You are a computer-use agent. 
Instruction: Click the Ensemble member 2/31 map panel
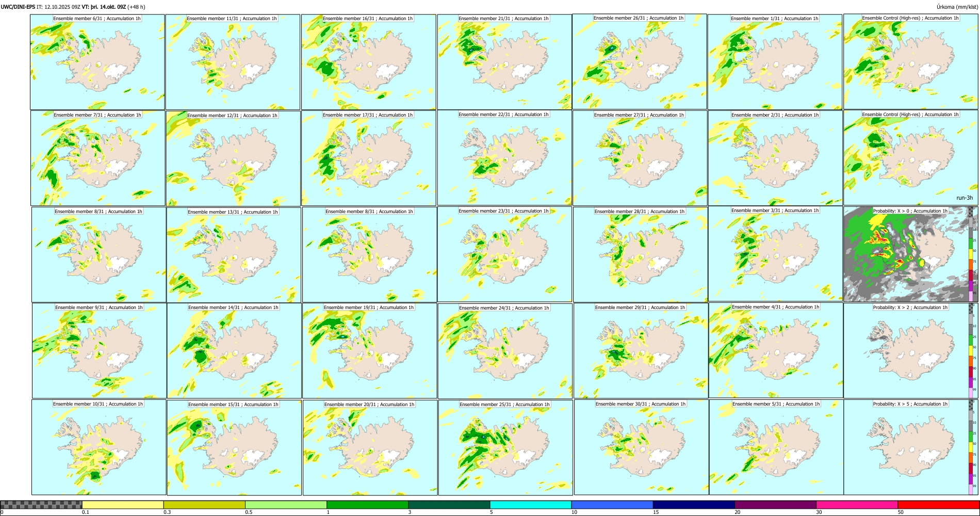pyautogui.click(x=775, y=158)
